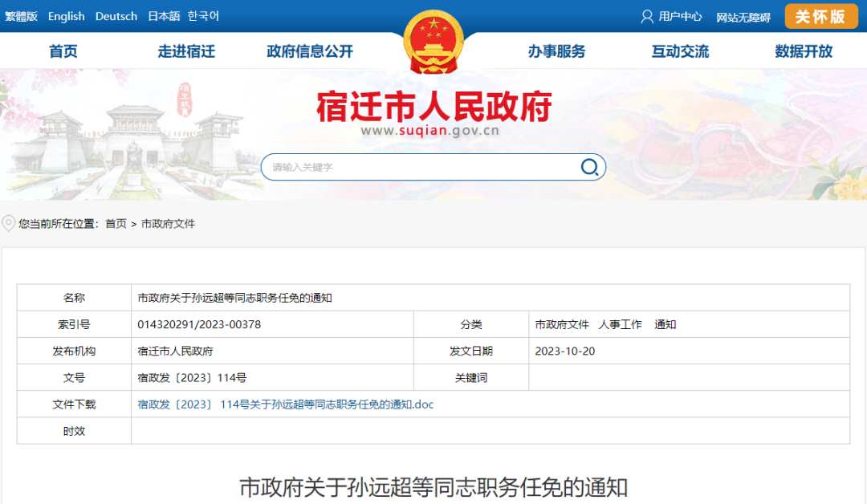Image resolution: width=867 pixels, height=504 pixels.
Task: Click the 发文日期 label cell
Action: (x=471, y=351)
